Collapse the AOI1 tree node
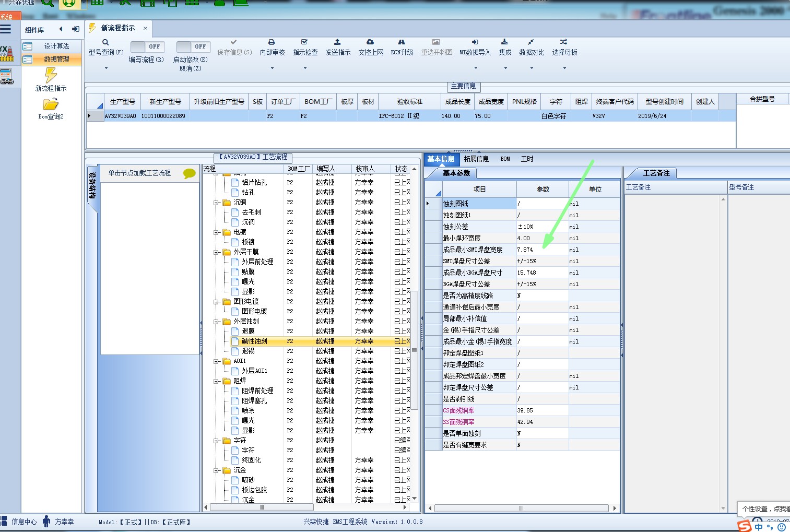Image resolution: width=790 pixels, height=532 pixels. [216, 361]
